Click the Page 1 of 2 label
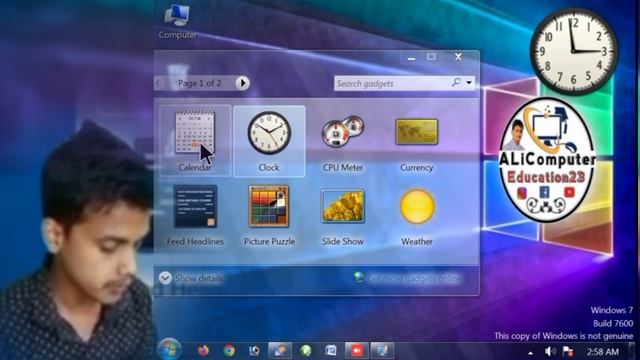 (200, 83)
